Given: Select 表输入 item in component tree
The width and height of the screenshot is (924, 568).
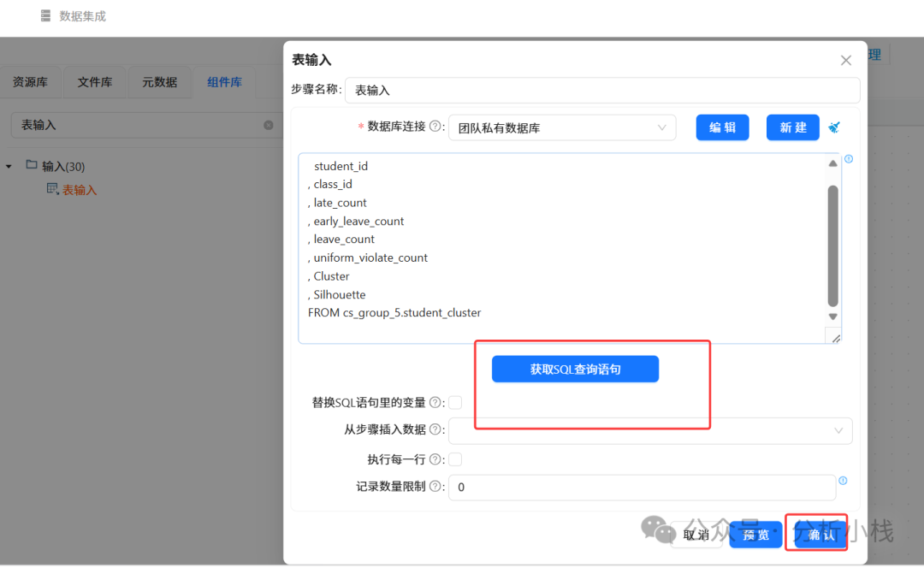Looking at the screenshot, I should (x=80, y=190).
